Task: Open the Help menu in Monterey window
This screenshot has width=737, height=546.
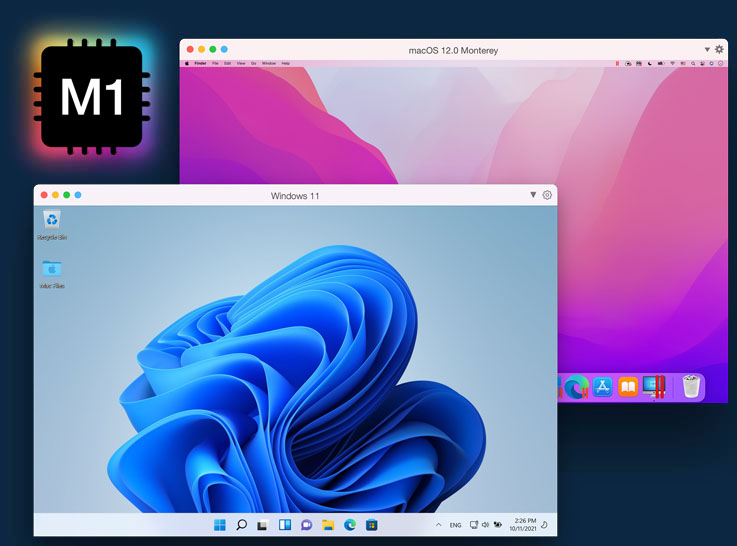Action: pos(286,63)
